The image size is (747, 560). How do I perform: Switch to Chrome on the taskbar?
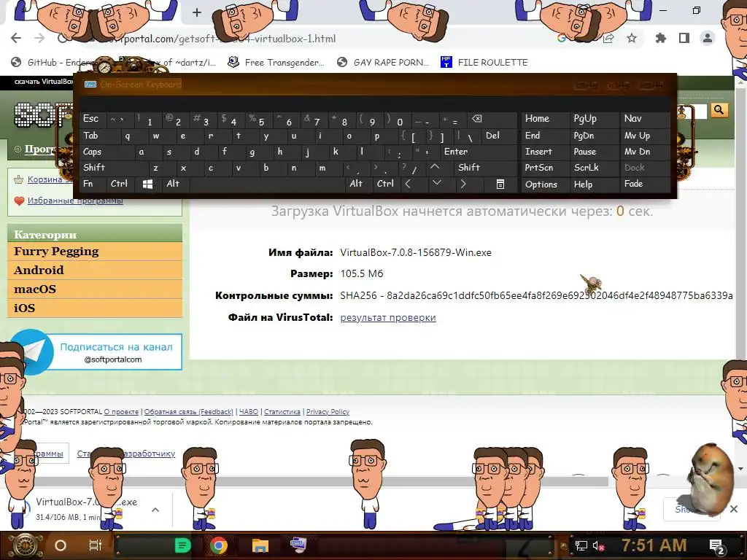[219, 545]
